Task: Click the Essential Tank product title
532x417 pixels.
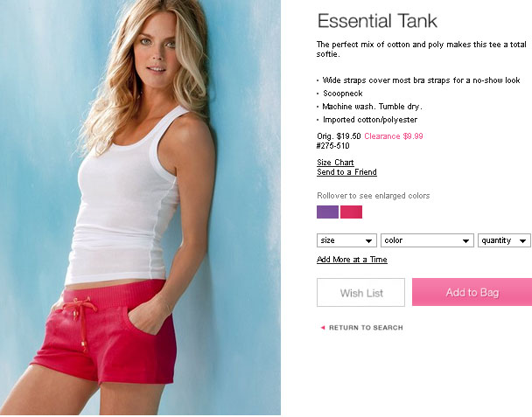Action: [x=377, y=21]
